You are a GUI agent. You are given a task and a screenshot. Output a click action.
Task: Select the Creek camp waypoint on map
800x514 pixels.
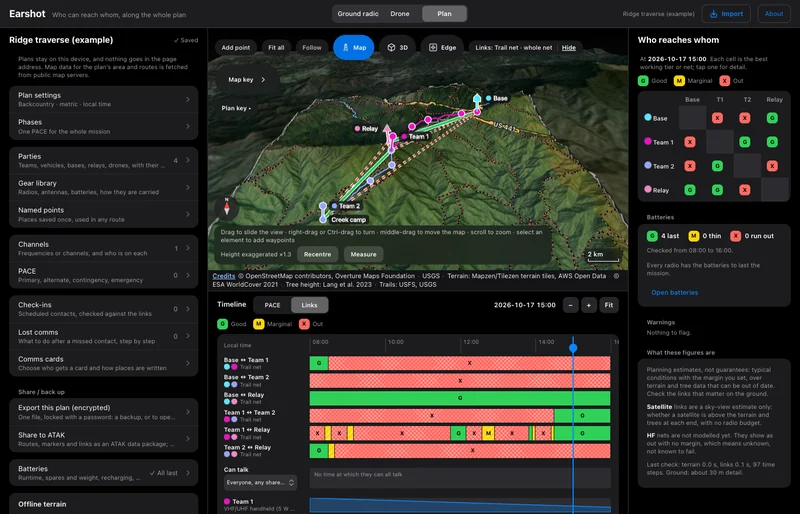323,219
